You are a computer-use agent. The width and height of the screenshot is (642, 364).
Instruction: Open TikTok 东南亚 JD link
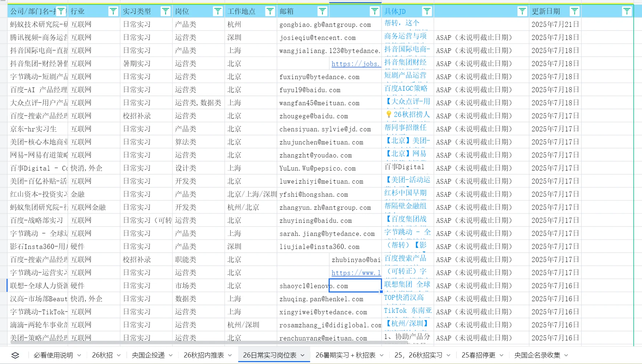coord(408,311)
